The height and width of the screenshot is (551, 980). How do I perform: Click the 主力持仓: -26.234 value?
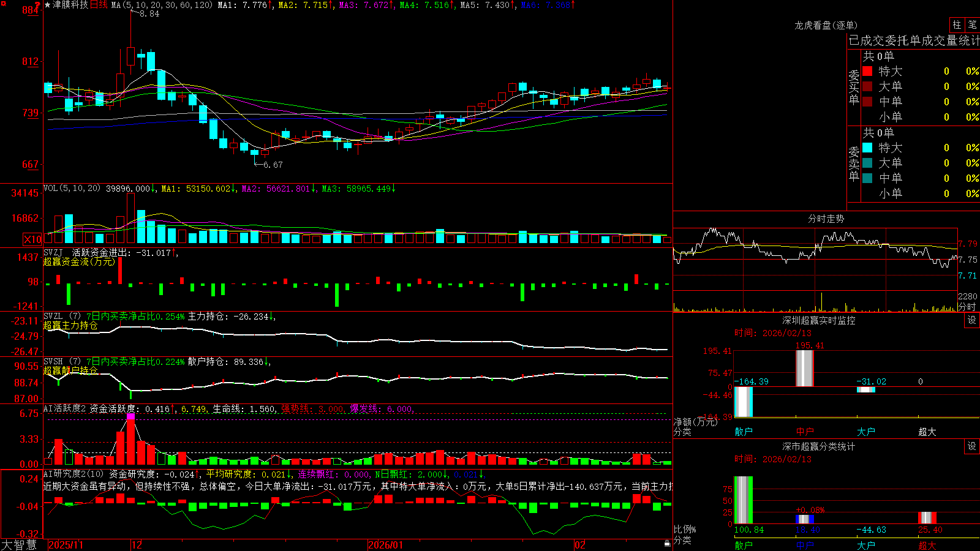coord(228,317)
